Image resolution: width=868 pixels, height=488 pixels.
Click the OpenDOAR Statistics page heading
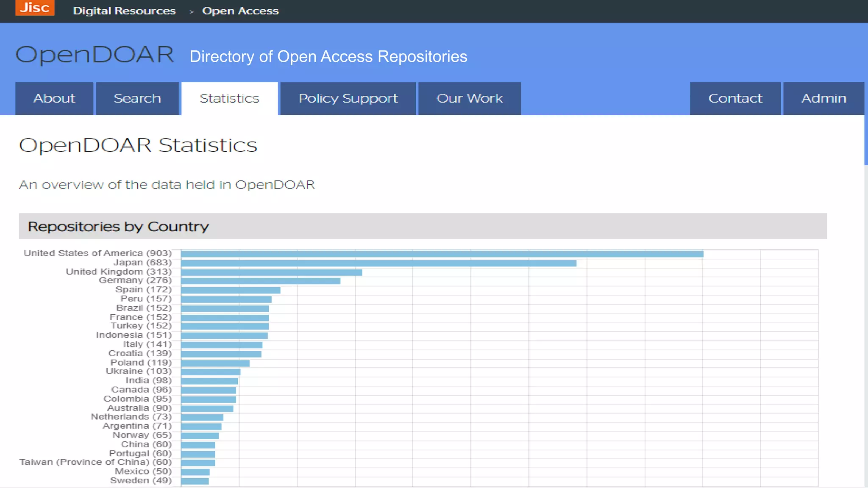tap(138, 145)
